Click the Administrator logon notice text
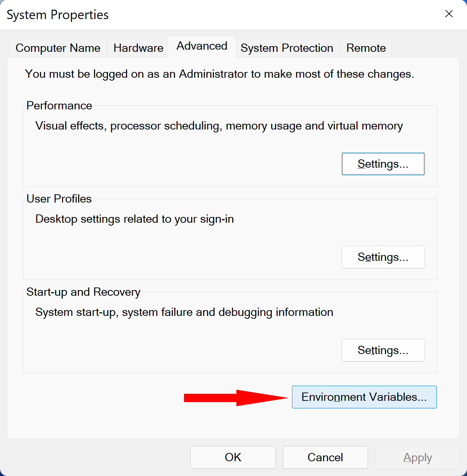 219,74
